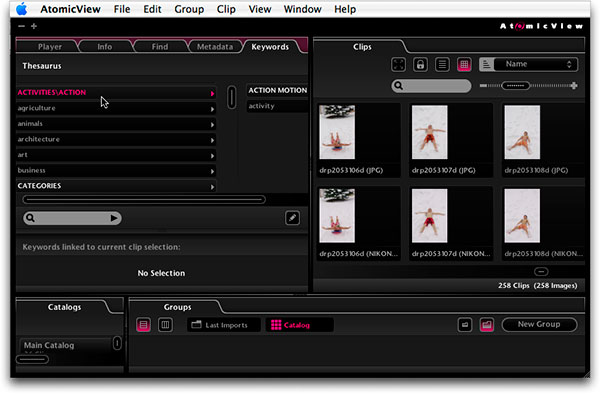Image resolution: width=600 pixels, height=394 pixels.
Task: Switch Clips panel to list view
Action: click(x=442, y=64)
